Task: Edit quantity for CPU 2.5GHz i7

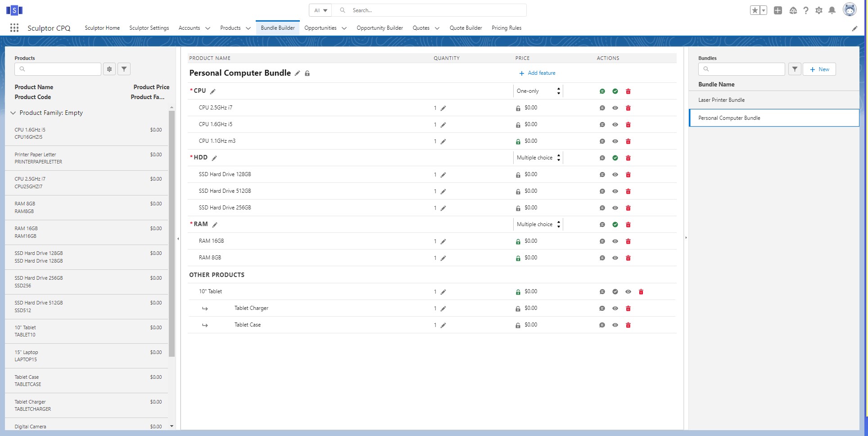Action: tap(443, 108)
